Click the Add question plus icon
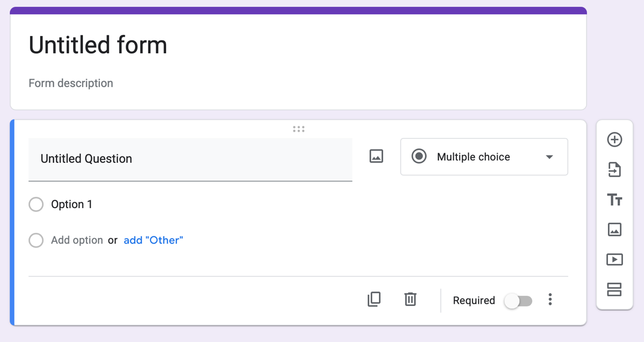Viewport: 644px width, 342px height. click(x=614, y=140)
